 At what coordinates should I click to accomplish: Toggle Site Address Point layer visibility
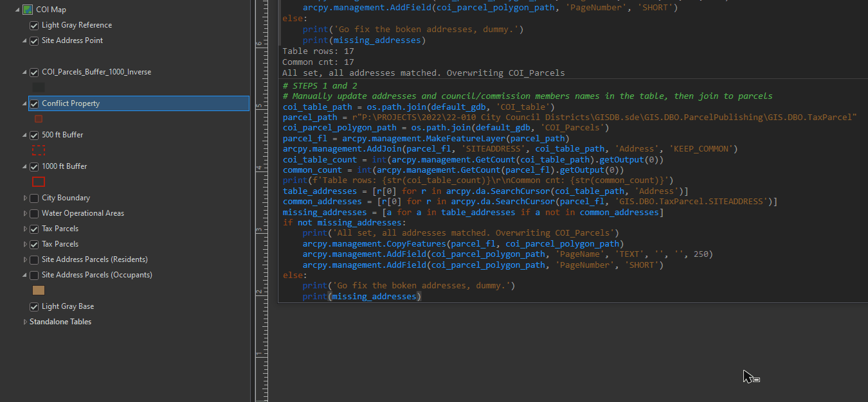click(x=34, y=41)
